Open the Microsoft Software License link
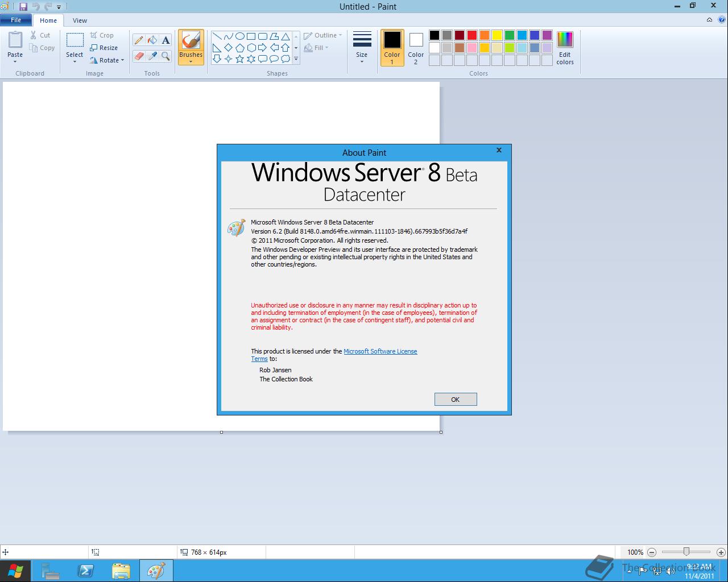This screenshot has width=728, height=582. click(x=380, y=351)
